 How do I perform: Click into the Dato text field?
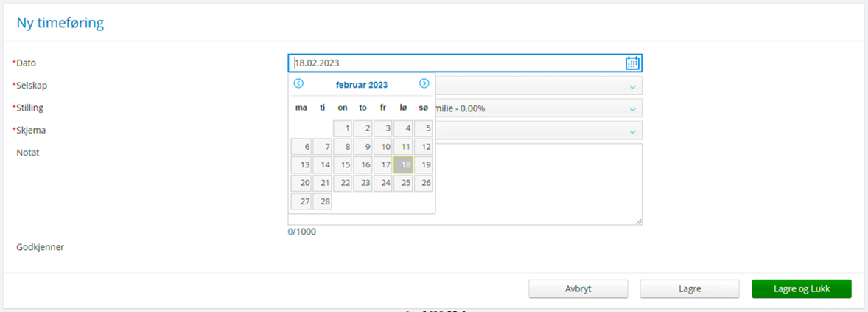457,63
